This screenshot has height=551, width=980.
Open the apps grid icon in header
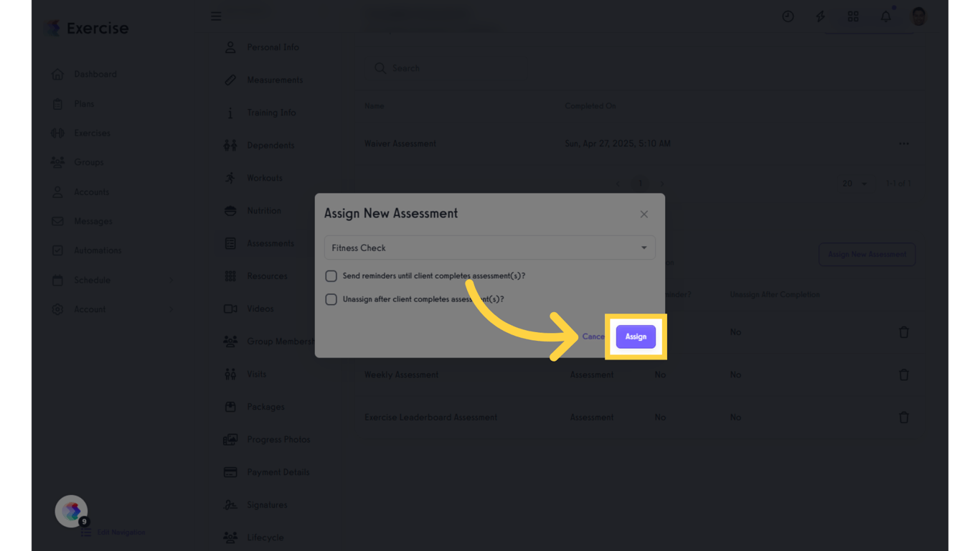point(852,16)
